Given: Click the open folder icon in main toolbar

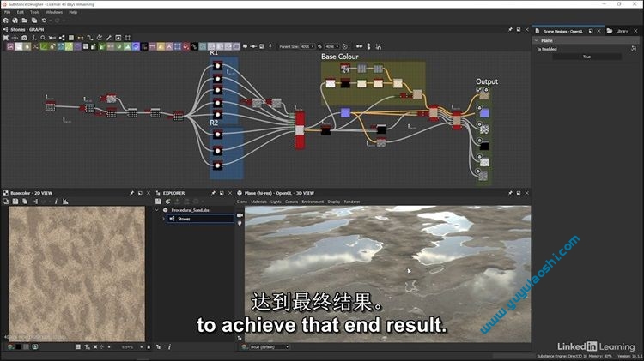Looking at the screenshot, I should [25, 20].
